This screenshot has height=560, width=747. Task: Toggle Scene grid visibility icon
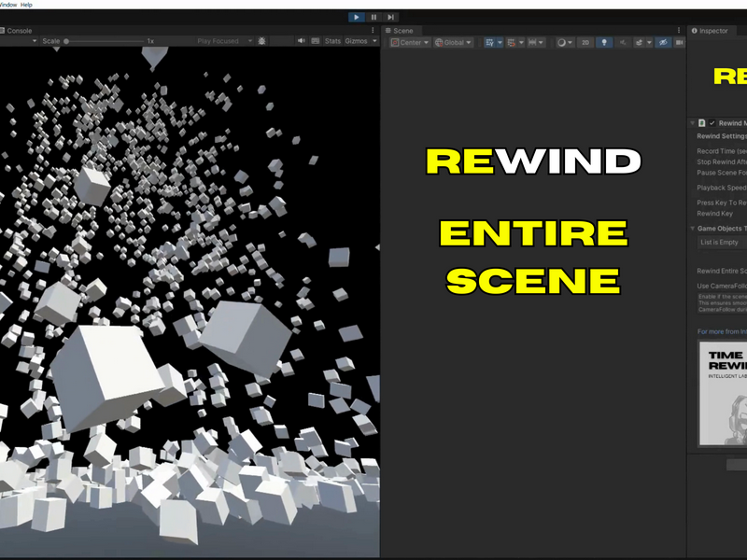(x=489, y=42)
